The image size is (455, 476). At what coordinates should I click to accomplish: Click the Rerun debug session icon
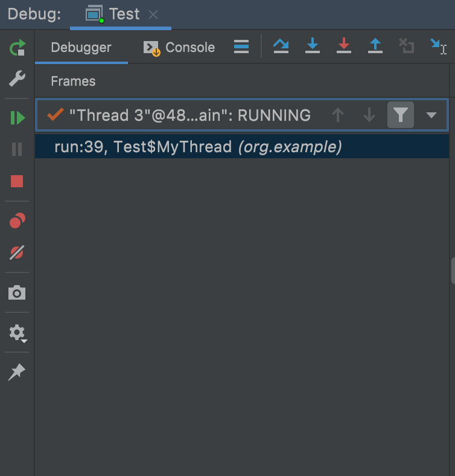(17, 48)
